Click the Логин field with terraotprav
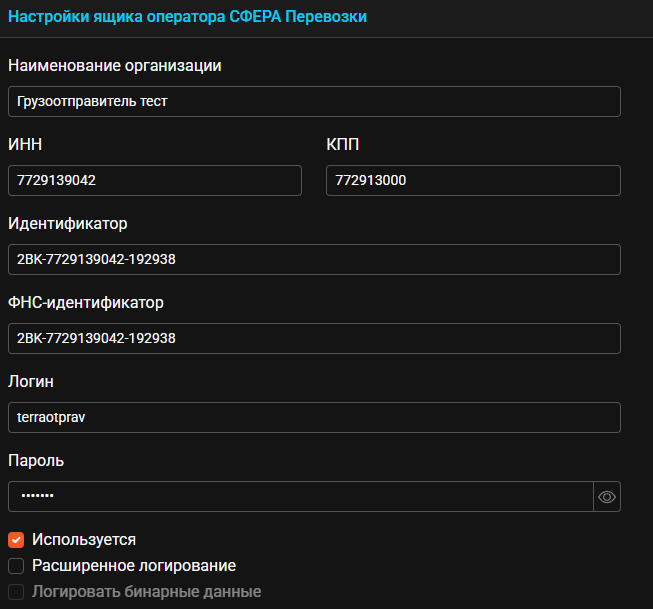Image resolution: width=653 pixels, height=609 pixels. (314, 417)
